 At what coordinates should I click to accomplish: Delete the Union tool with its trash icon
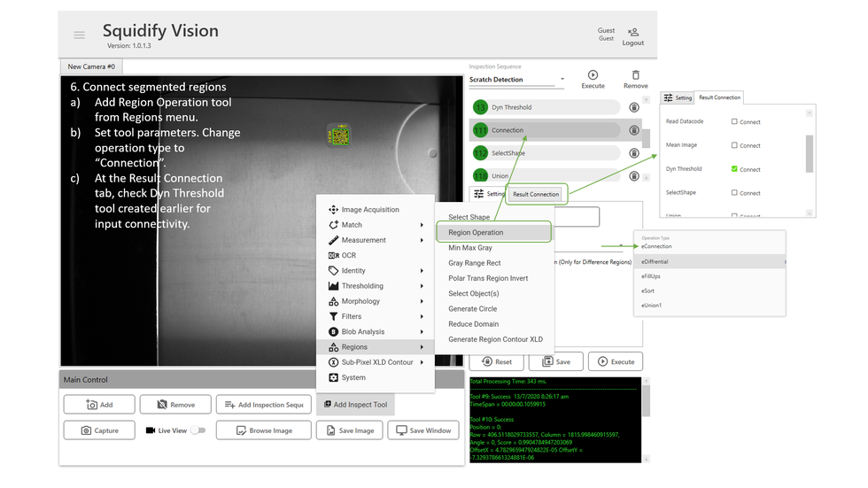634,176
